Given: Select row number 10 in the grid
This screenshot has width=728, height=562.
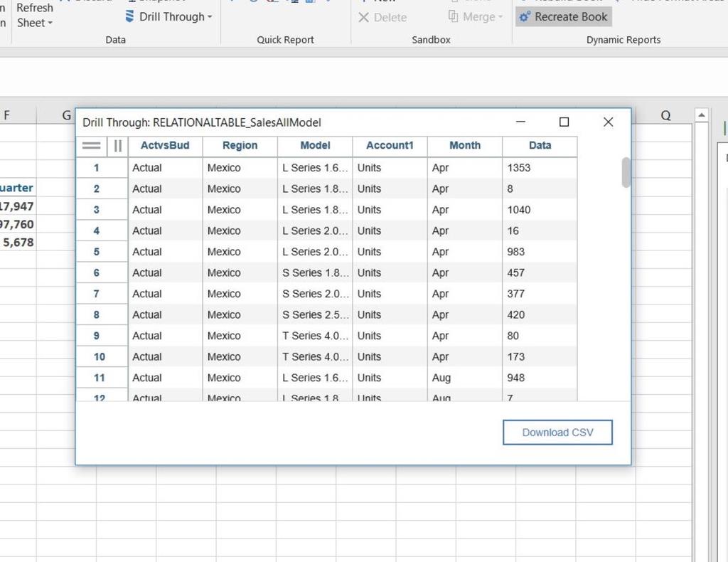Looking at the screenshot, I should click(x=102, y=356).
